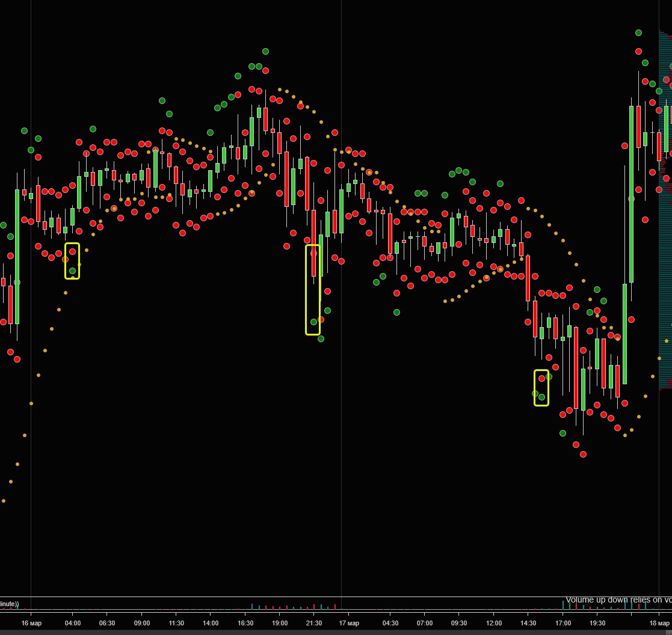
Task: Click the 17 мар date label
Action: click(x=349, y=623)
